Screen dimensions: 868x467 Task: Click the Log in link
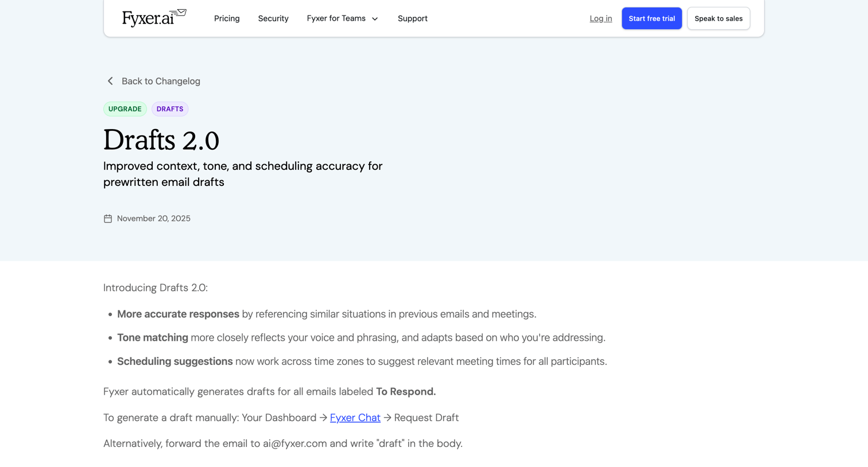[600, 18]
